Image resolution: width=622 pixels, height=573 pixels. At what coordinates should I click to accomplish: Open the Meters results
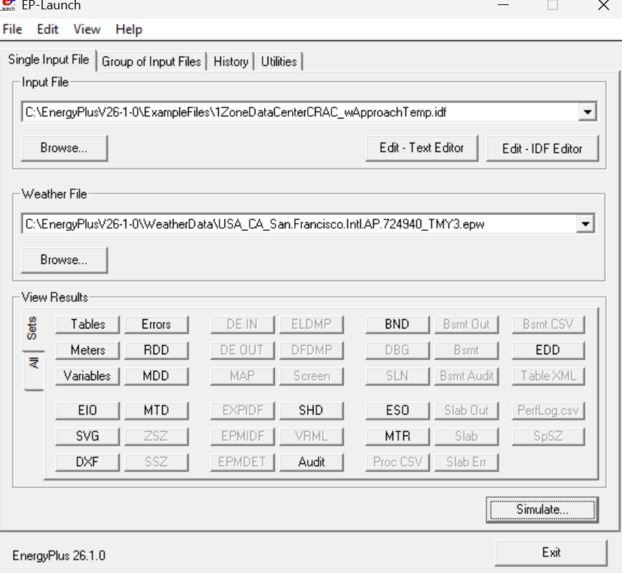tap(88, 350)
